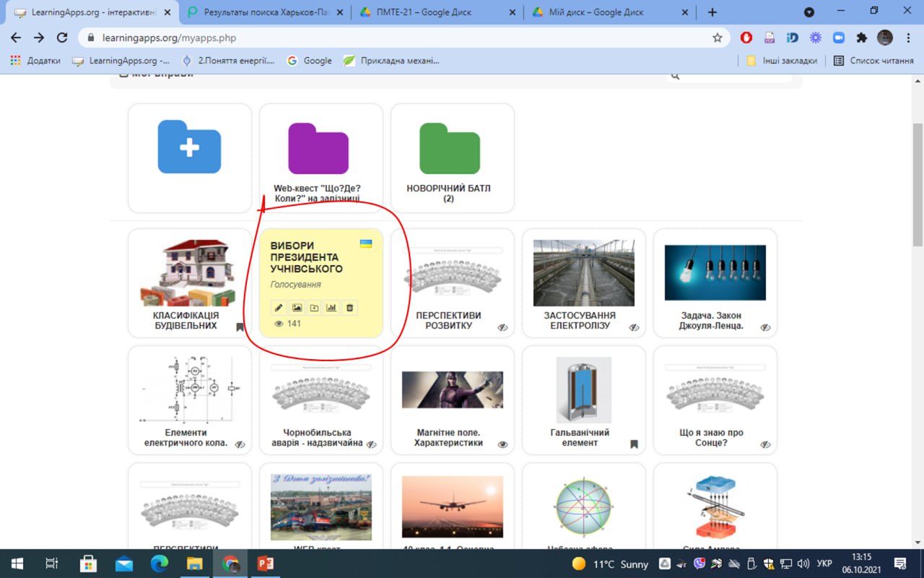Open the КЛАСИФІКАЦІЯ БУДІВЕЛЬНИХ house thumbnail

pos(189,273)
